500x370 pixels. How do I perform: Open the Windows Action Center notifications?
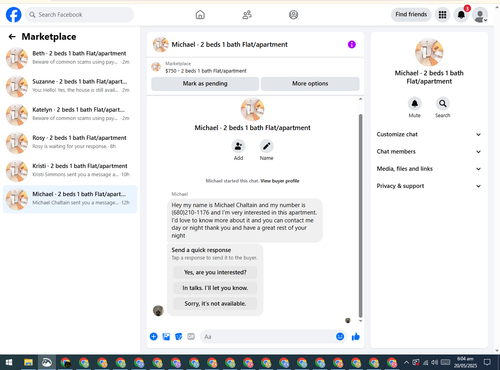pos(487,362)
